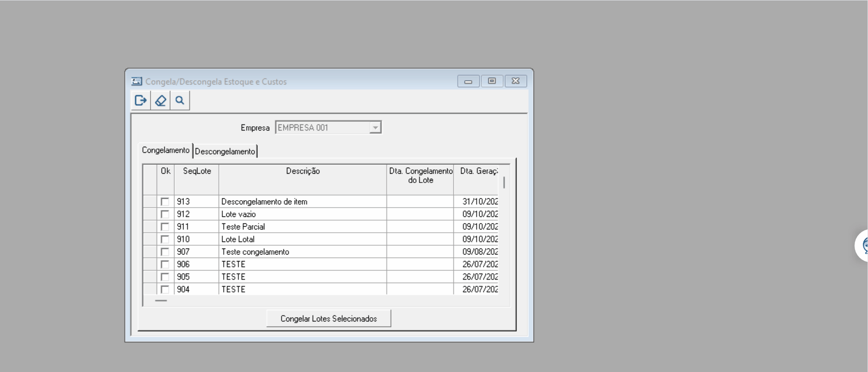Screen dimensions: 868x372
Task: Select the 'Lote Lotal' description cell
Action: (x=303, y=239)
